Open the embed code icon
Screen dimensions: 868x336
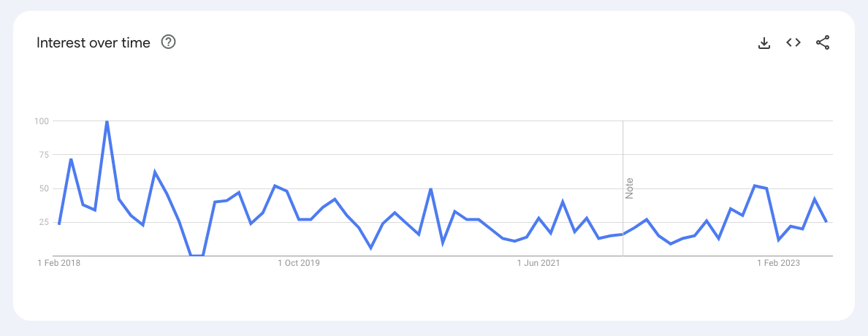click(793, 42)
